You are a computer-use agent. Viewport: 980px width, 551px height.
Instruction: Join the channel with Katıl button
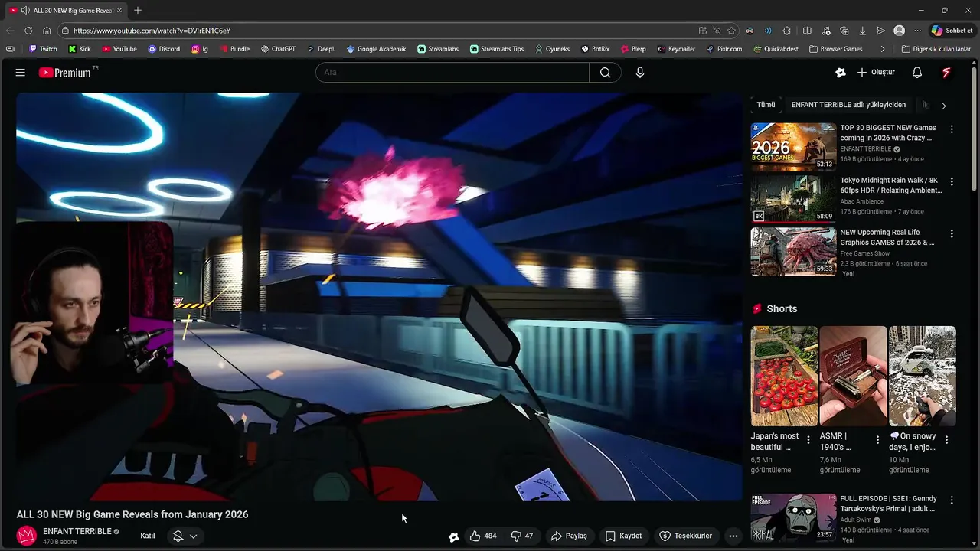coord(148,536)
